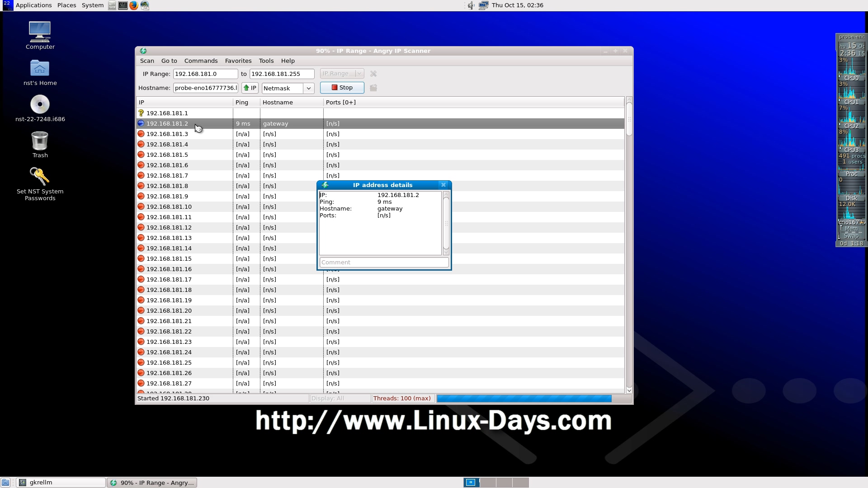
Task: Open the Applications menu in top panel
Action: tap(33, 5)
